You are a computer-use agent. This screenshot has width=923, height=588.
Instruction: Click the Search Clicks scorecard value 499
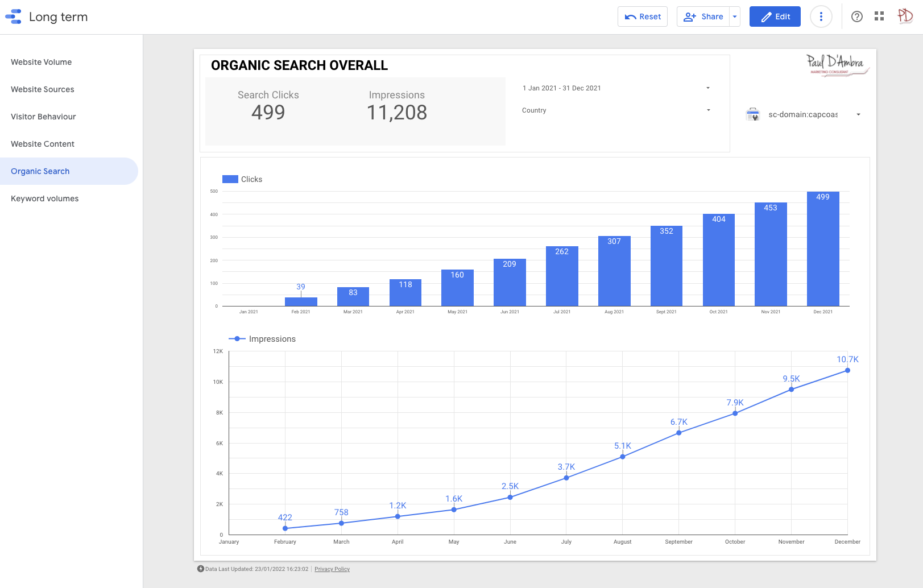pyautogui.click(x=268, y=113)
